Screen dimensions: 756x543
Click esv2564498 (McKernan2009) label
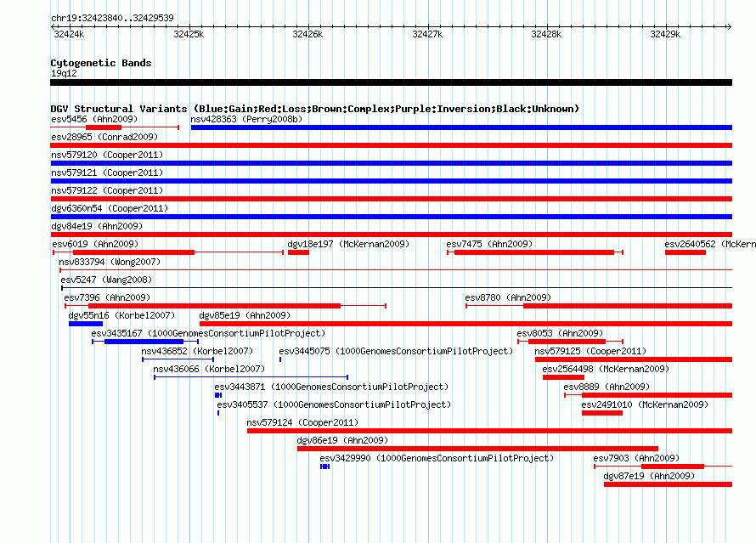pyautogui.click(x=606, y=369)
